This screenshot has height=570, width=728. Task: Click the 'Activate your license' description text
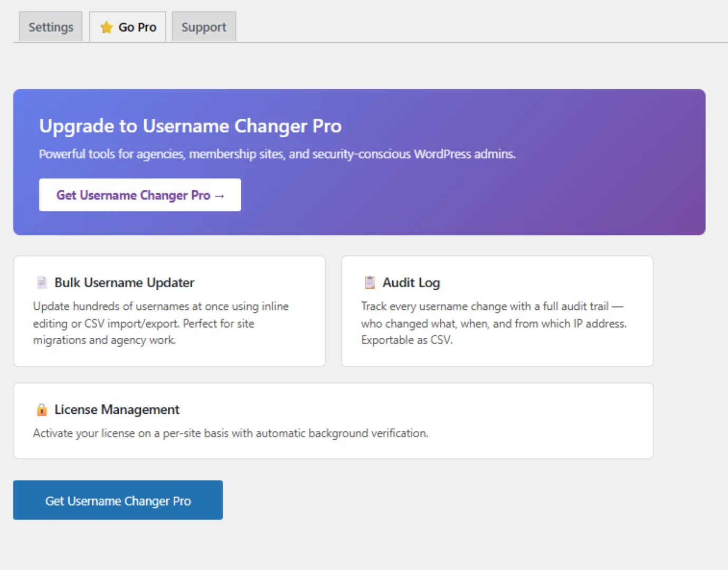pyautogui.click(x=231, y=433)
